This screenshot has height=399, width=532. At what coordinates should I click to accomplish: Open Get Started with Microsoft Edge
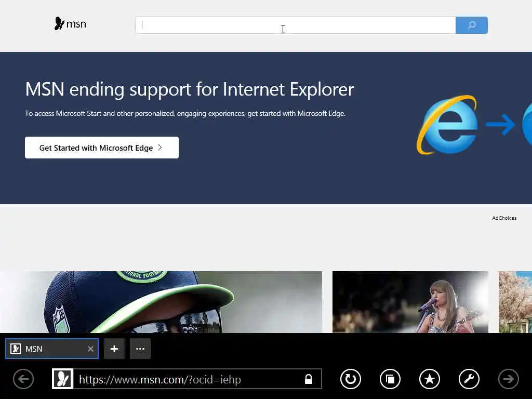102,148
